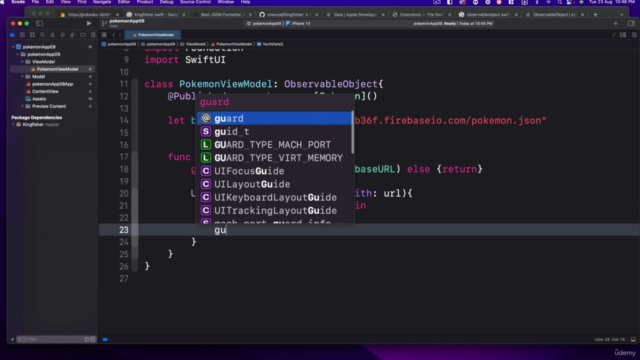Image resolution: width=640 pixels, height=360 pixels.
Task: Add an editor on the right
Action: 634,35
